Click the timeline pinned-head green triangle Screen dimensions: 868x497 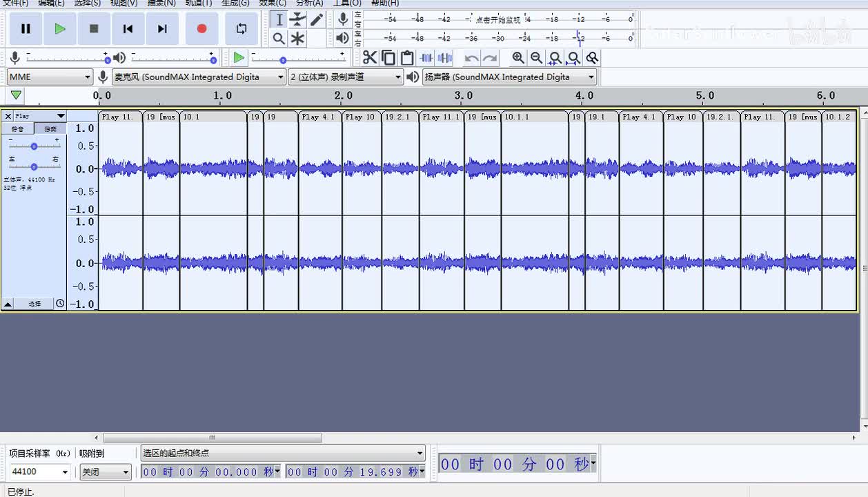coord(16,95)
